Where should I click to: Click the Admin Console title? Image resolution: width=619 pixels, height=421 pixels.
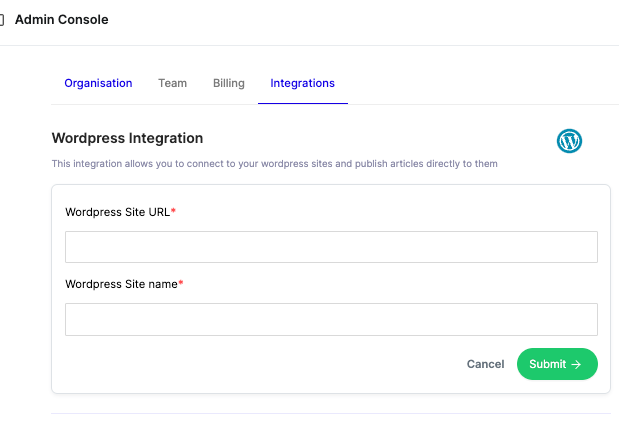(x=61, y=19)
